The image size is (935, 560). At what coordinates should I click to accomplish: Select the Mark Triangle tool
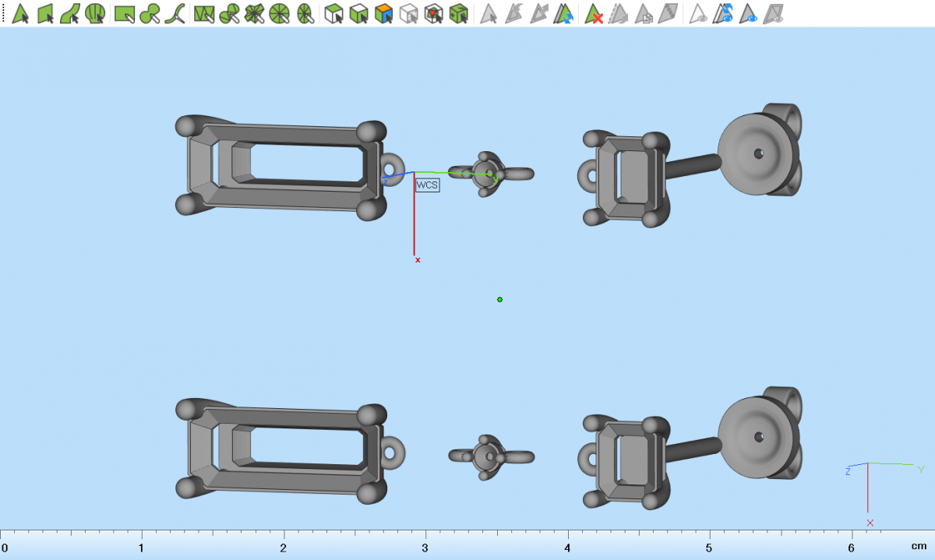[x=20, y=13]
